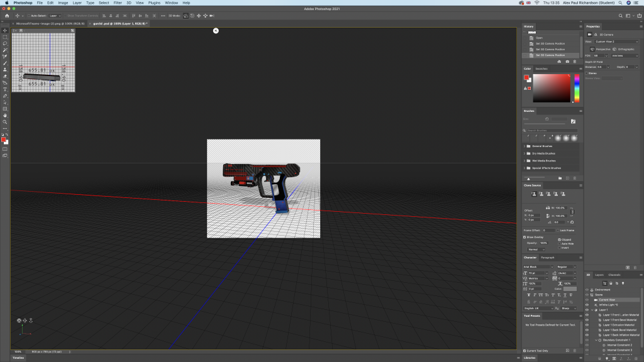644x362 pixels.
Task: Toggle Current Tool Only checkbox
Action: pyautogui.click(x=525, y=351)
